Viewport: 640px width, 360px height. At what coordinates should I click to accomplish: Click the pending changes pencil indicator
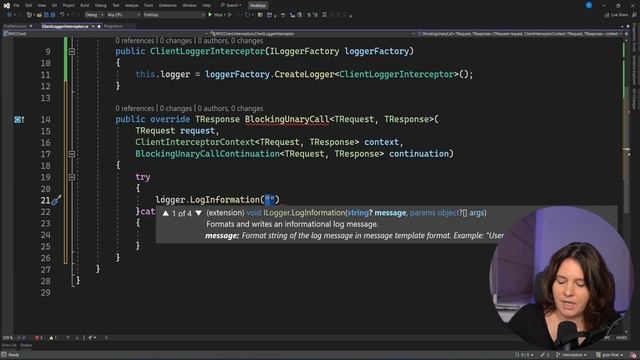(x=544, y=355)
